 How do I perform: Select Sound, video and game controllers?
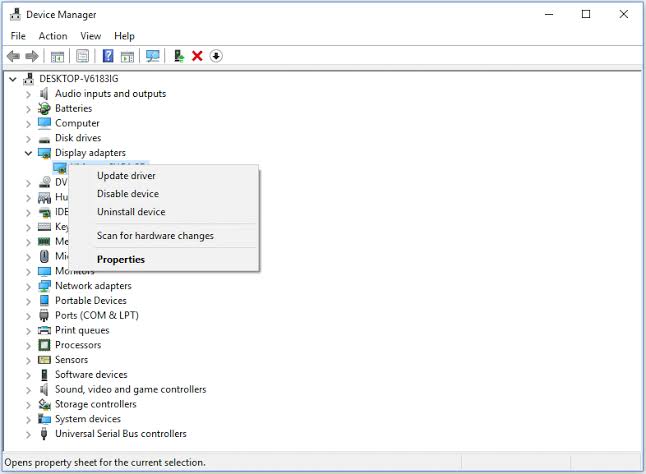point(130,390)
